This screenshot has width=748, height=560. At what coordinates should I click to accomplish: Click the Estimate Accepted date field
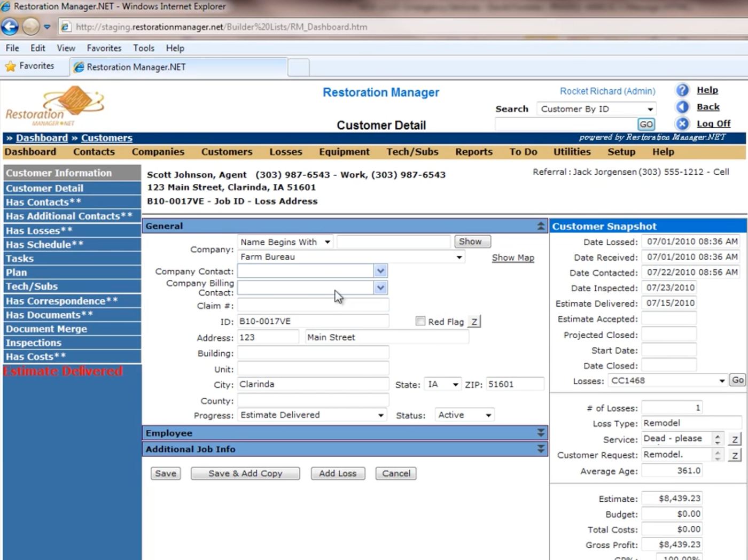point(669,319)
